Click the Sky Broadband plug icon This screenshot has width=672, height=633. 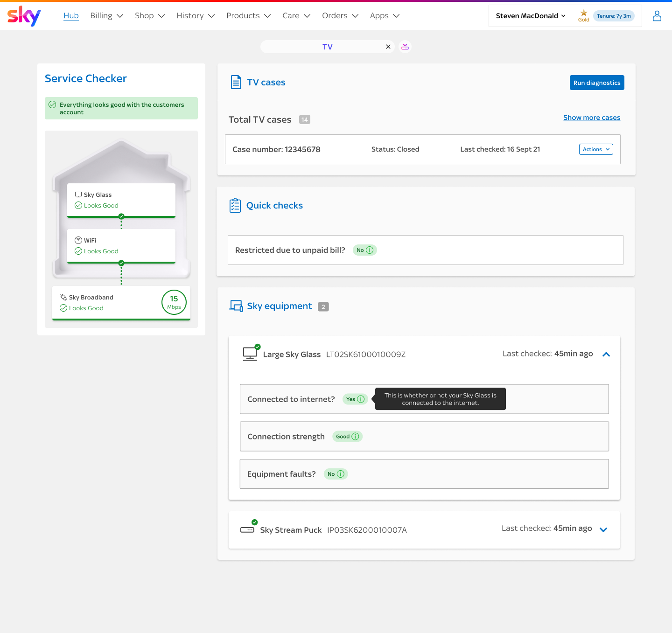coord(63,297)
